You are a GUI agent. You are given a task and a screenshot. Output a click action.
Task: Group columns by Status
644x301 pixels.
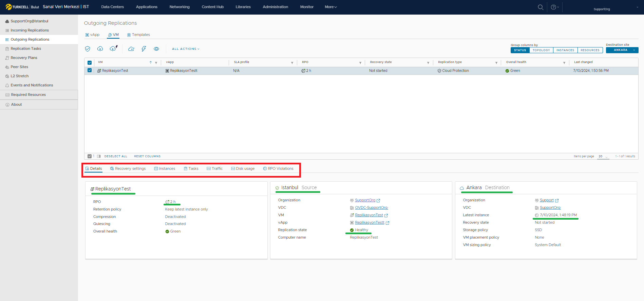[x=520, y=50]
